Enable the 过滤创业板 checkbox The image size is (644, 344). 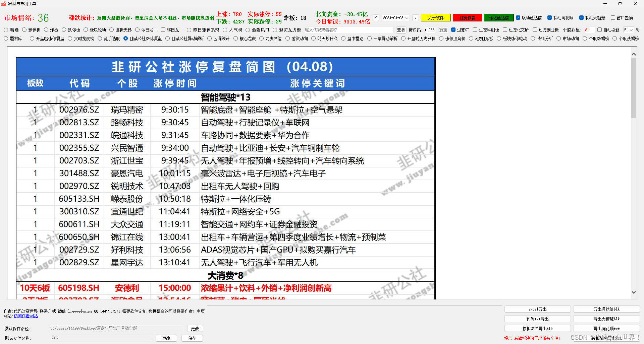(x=535, y=30)
